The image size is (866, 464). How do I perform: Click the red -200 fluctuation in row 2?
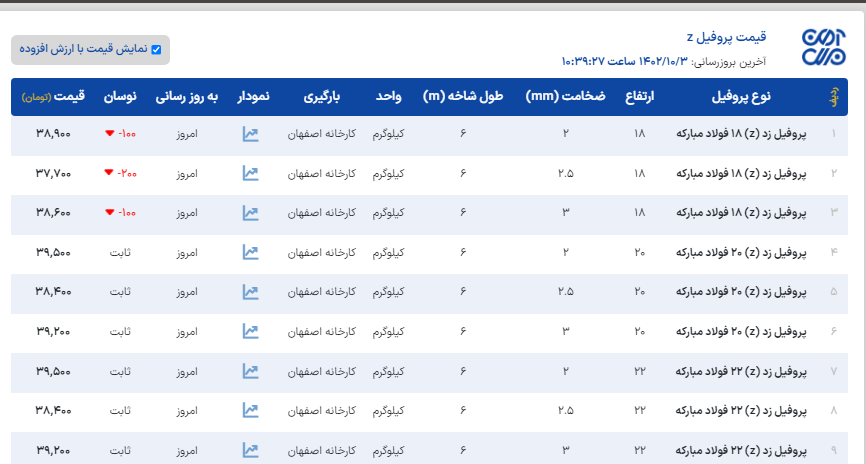[121, 173]
